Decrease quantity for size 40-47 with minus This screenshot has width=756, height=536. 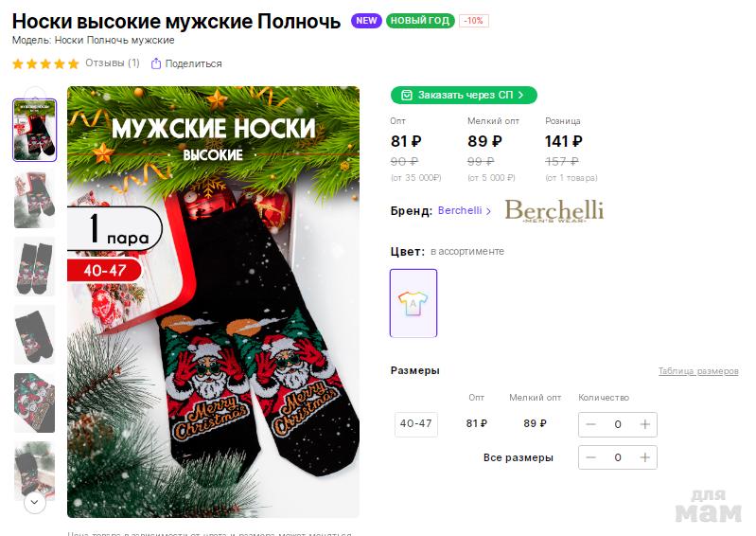pos(590,424)
